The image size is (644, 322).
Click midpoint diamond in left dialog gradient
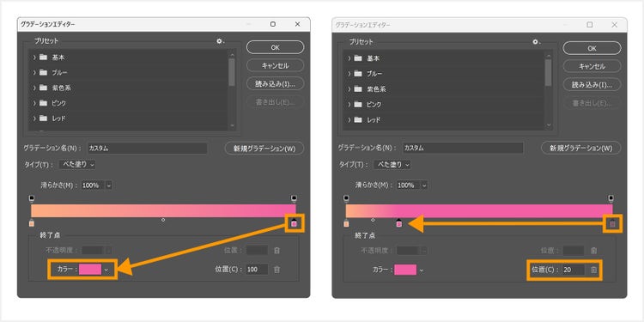click(x=163, y=220)
